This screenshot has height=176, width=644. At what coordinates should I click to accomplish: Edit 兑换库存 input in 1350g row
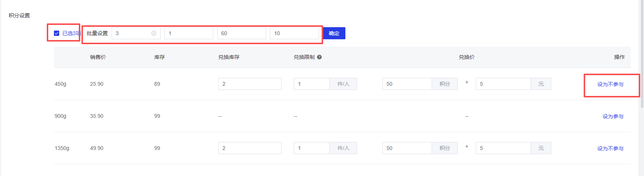[250, 148]
